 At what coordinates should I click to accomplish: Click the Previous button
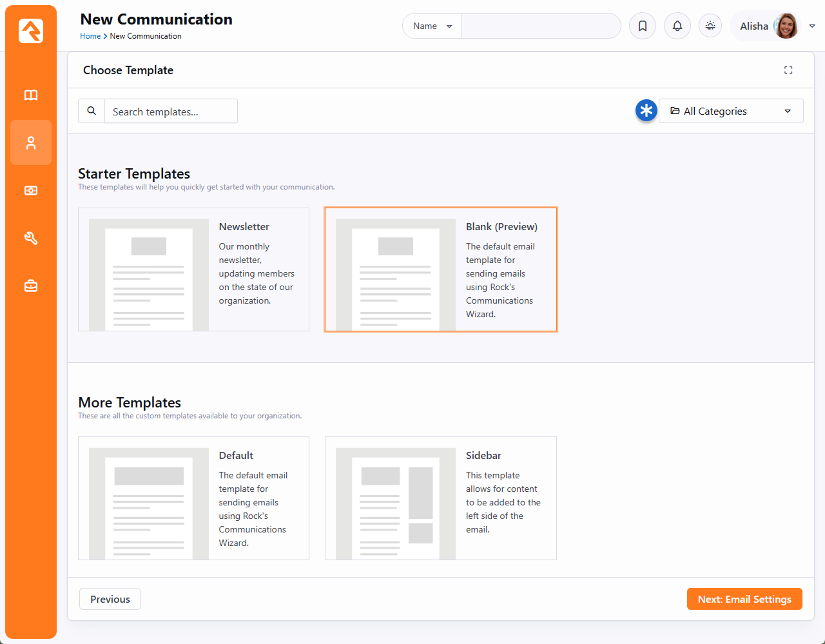click(110, 599)
